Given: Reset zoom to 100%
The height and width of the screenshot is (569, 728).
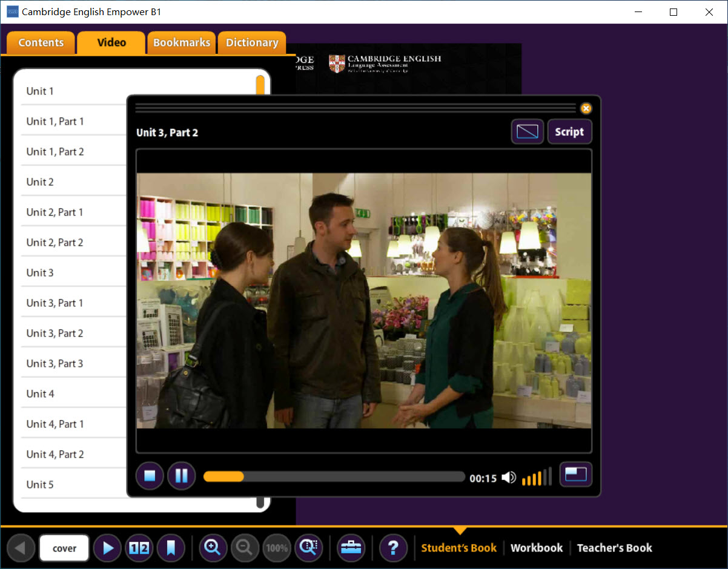Looking at the screenshot, I should [277, 548].
